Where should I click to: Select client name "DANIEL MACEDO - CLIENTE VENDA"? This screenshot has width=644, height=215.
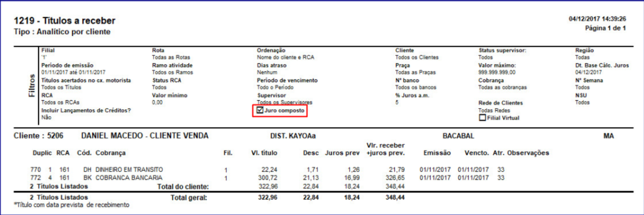click(145, 136)
